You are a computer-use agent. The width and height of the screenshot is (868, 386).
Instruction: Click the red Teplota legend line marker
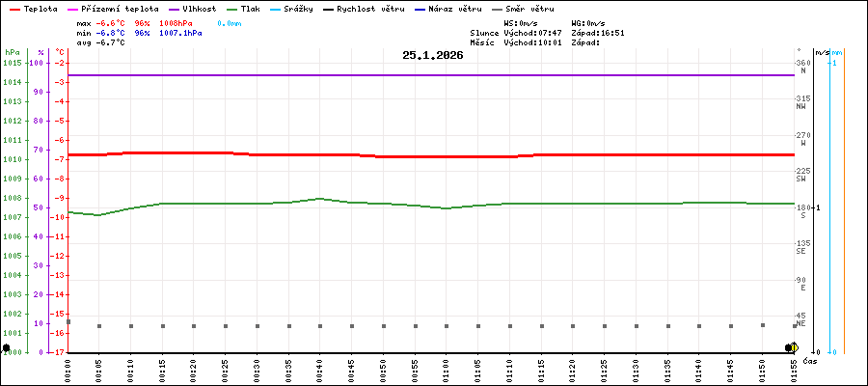point(14,8)
